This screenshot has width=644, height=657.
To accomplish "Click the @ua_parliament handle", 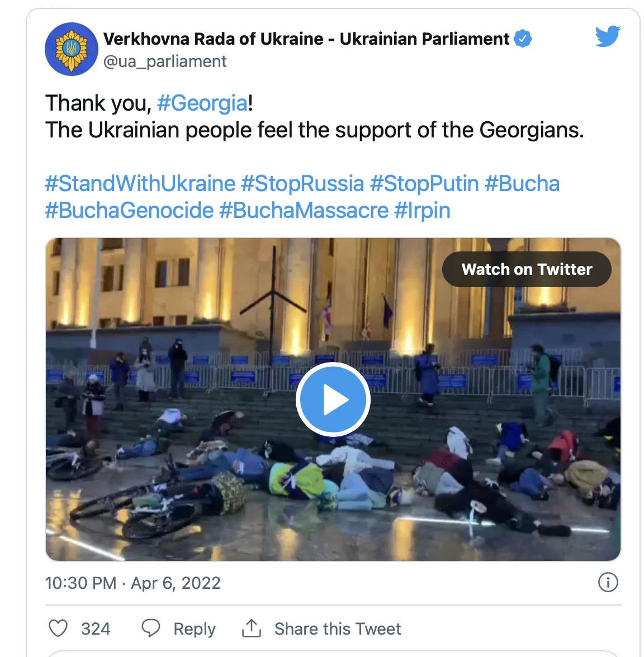I will 165,61.
